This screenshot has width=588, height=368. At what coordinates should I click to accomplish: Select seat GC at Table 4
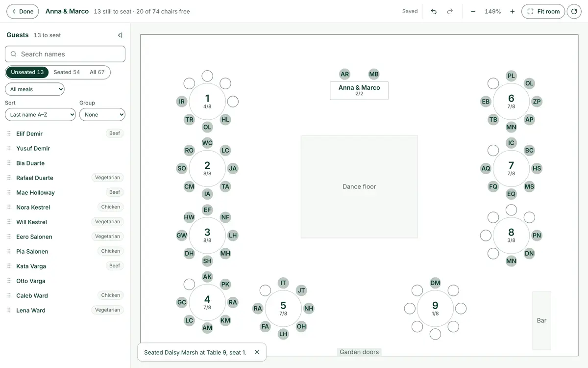click(182, 302)
